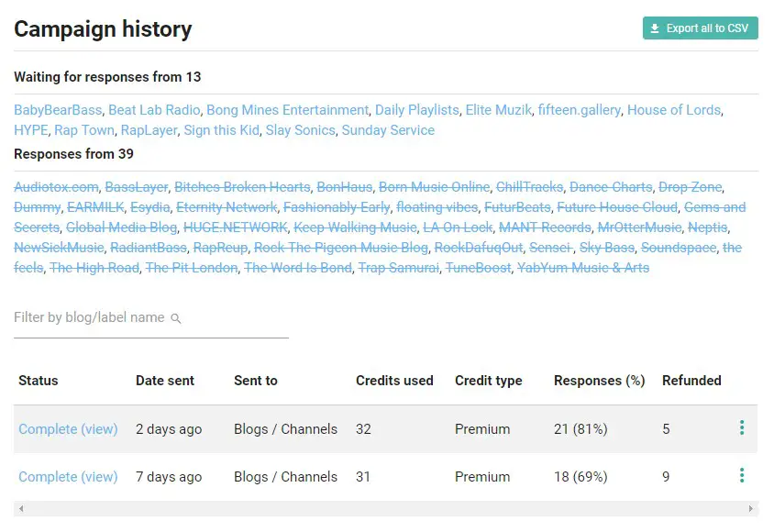Open the Slay Sonics link

pyautogui.click(x=301, y=130)
